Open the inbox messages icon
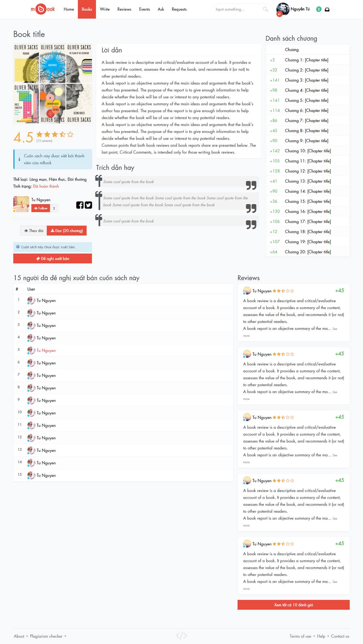Screen dimensions: 363x644 point(327,9)
